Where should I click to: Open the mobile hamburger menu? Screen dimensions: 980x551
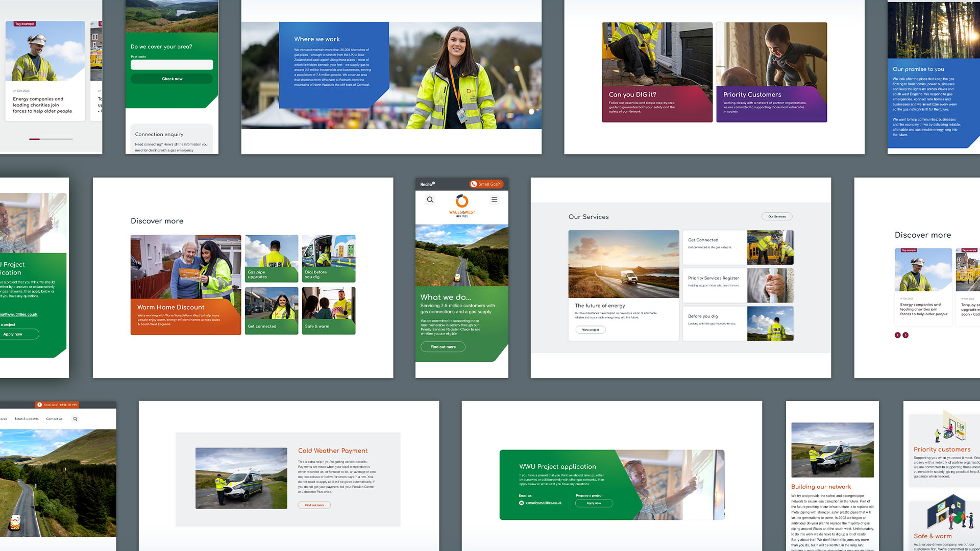pyautogui.click(x=494, y=200)
